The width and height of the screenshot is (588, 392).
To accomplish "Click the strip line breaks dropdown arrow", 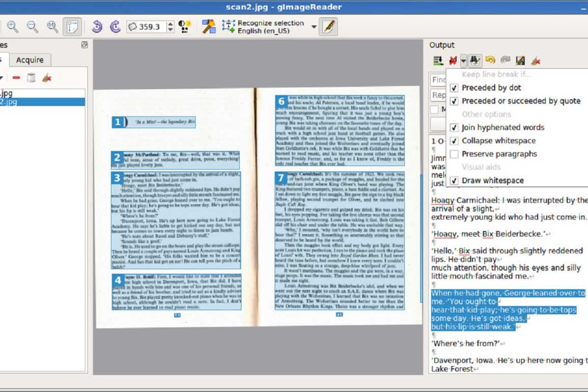I will pos(463,61).
